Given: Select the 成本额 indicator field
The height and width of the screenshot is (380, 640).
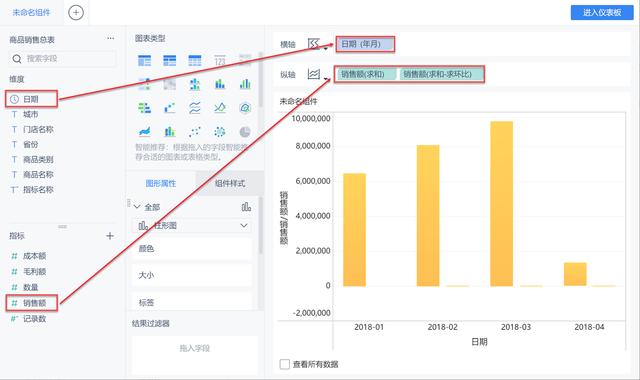Looking at the screenshot, I should coord(34,256).
